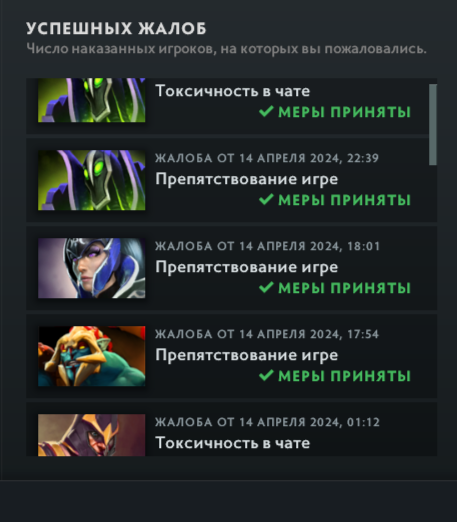Click the vertical scrollbar thumb of the report list

coord(433,124)
